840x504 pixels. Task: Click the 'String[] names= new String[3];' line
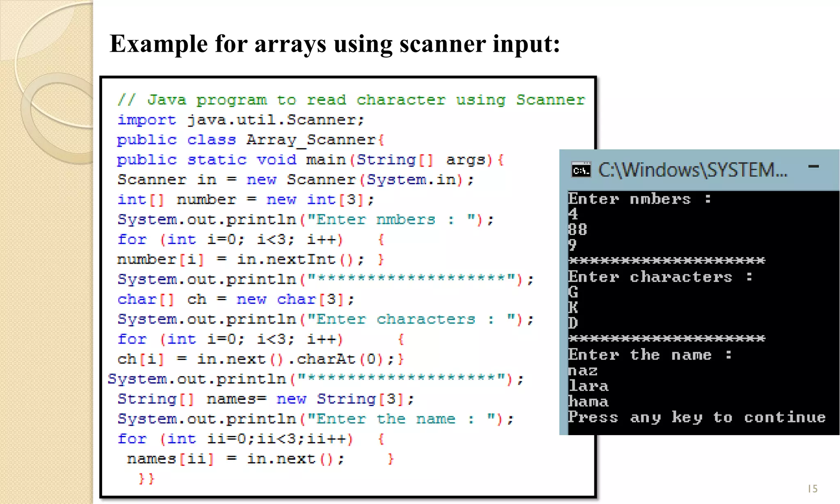coord(266,399)
